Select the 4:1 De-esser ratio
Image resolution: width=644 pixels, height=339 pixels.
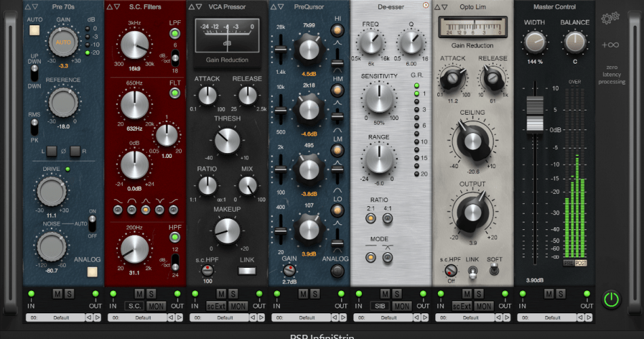(388, 218)
